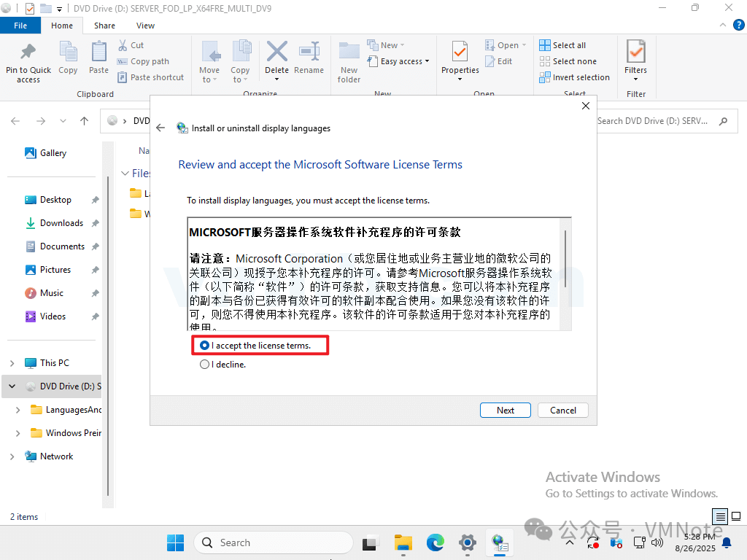Click the New folder icon

pyautogui.click(x=349, y=52)
